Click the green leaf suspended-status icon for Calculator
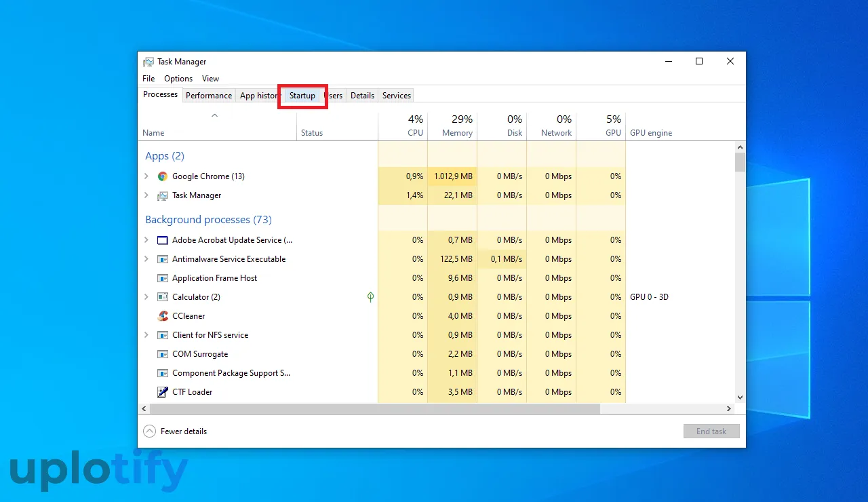The width and height of the screenshot is (868, 502). coord(370,297)
